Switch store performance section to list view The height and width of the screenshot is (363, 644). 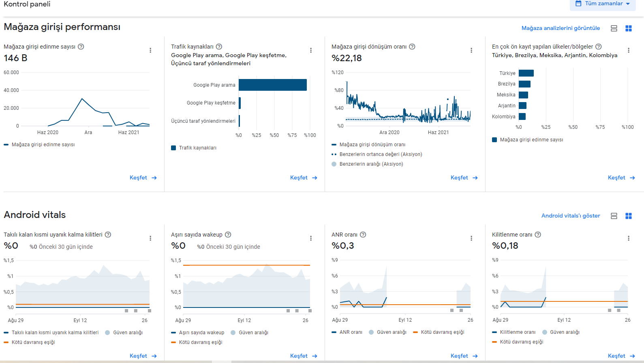[614, 28]
